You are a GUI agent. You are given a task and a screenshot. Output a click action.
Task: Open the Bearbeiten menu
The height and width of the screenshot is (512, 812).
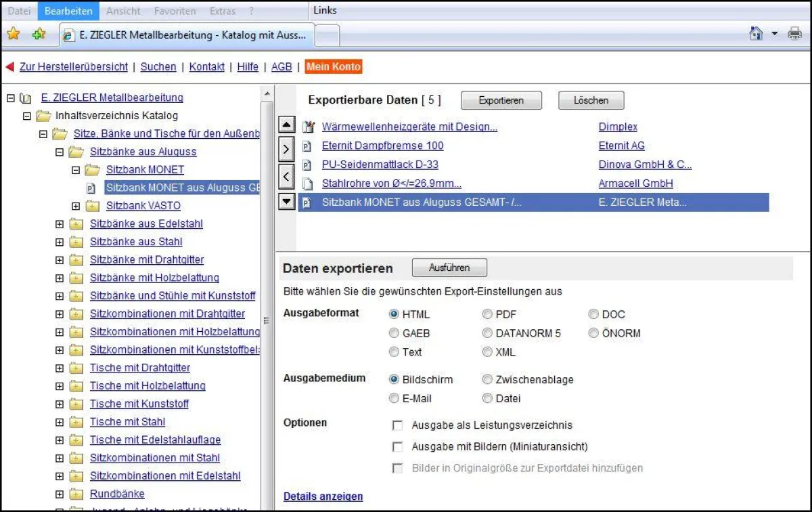tap(68, 11)
